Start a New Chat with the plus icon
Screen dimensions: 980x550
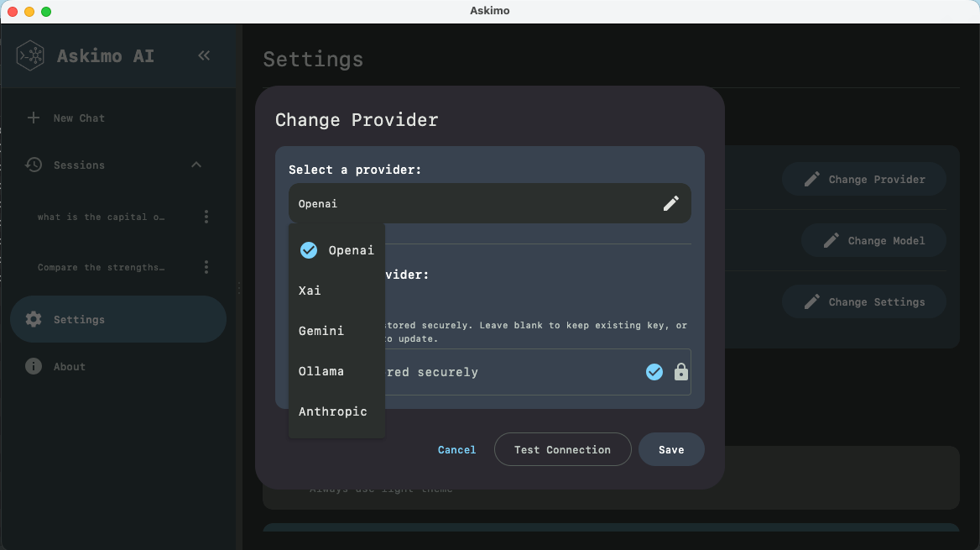click(x=34, y=118)
